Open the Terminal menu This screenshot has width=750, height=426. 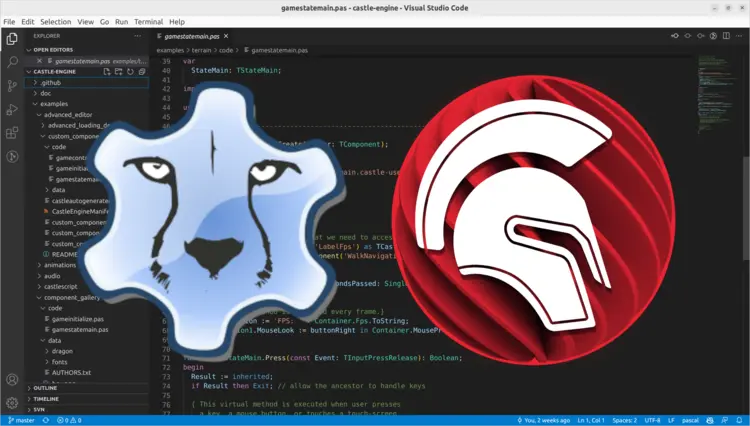(x=148, y=22)
